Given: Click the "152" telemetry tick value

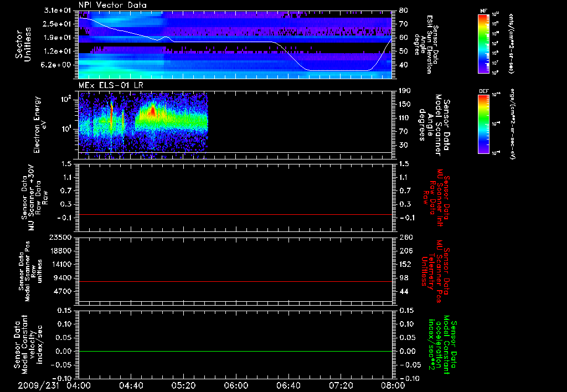Looking at the screenshot, I should (405, 264).
